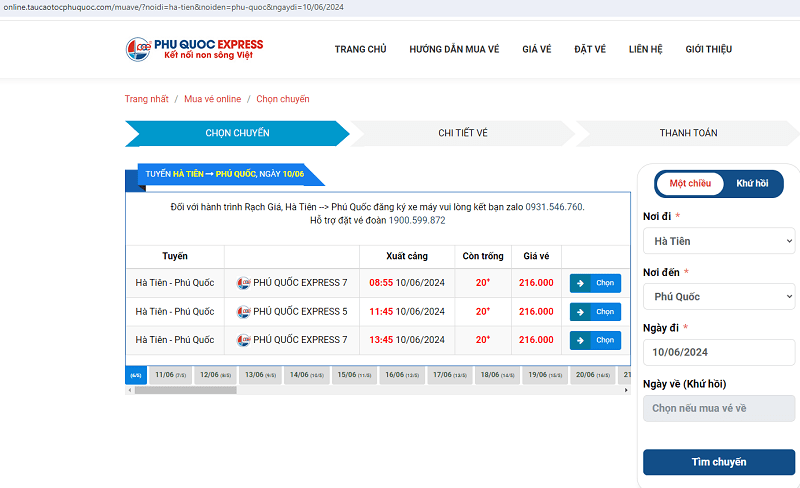The height and width of the screenshot is (488, 800).
Task: Select the 13:45 trip Chọn button
Action: tap(595, 340)
